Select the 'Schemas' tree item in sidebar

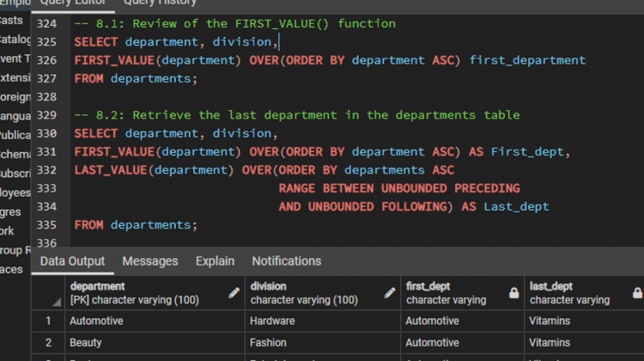click(15, 155)
